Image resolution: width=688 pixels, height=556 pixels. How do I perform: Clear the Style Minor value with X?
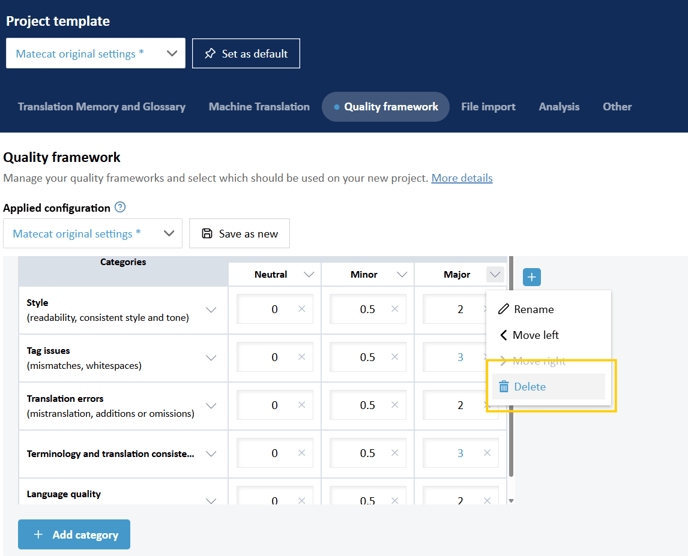pos(395,310)
